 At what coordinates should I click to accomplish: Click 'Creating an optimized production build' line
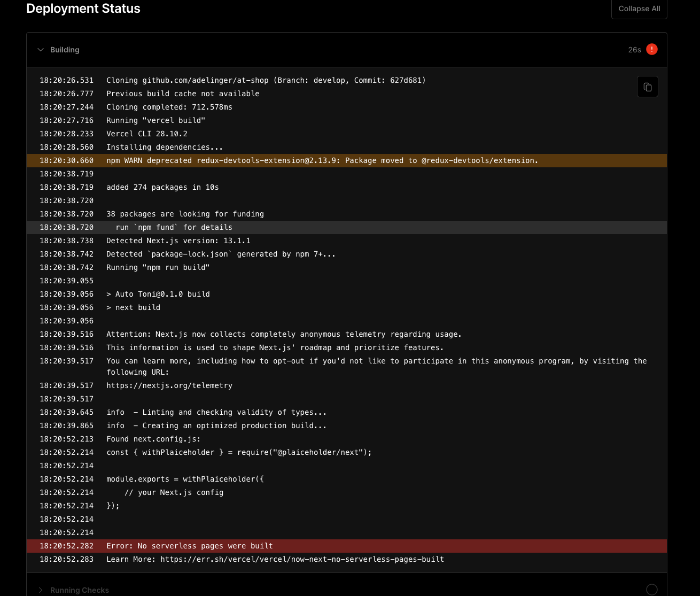tap(347, 425)
